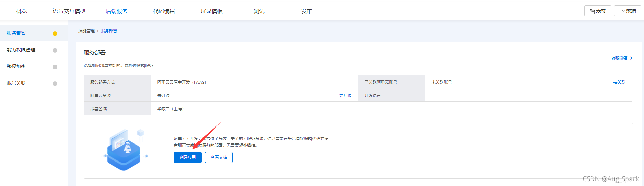The width and height of the screenshot is (644, 186).
Task: Click chevron arrow next to 编辑部署
Action: tap(631, 58)
